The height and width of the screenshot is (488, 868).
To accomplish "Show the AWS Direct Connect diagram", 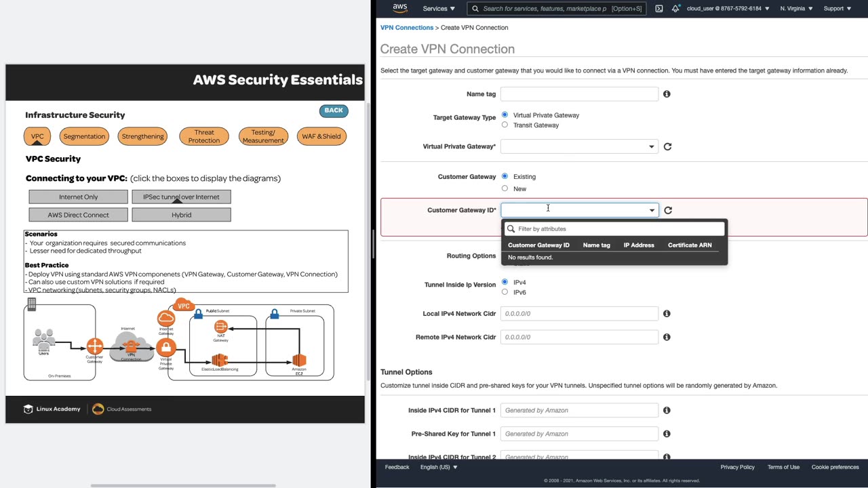I will coord(78,215).
